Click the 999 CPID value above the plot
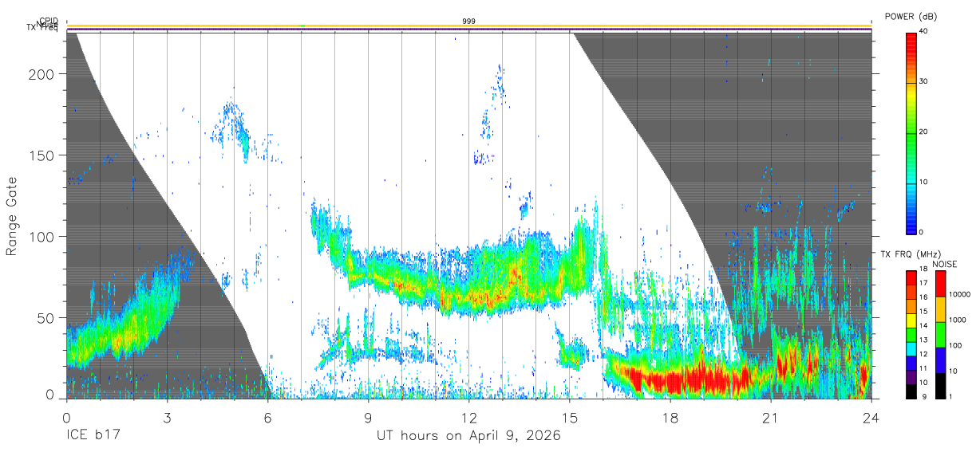980x452 pixels. pyautogui.click(x=468, y=21)
